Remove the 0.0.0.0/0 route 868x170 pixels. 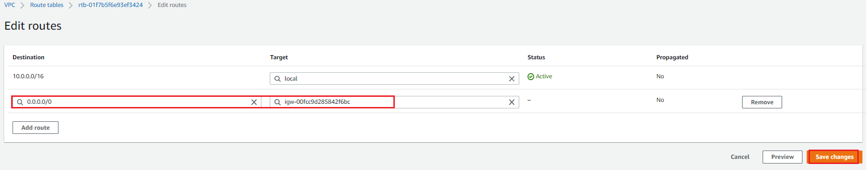point(762,102)
